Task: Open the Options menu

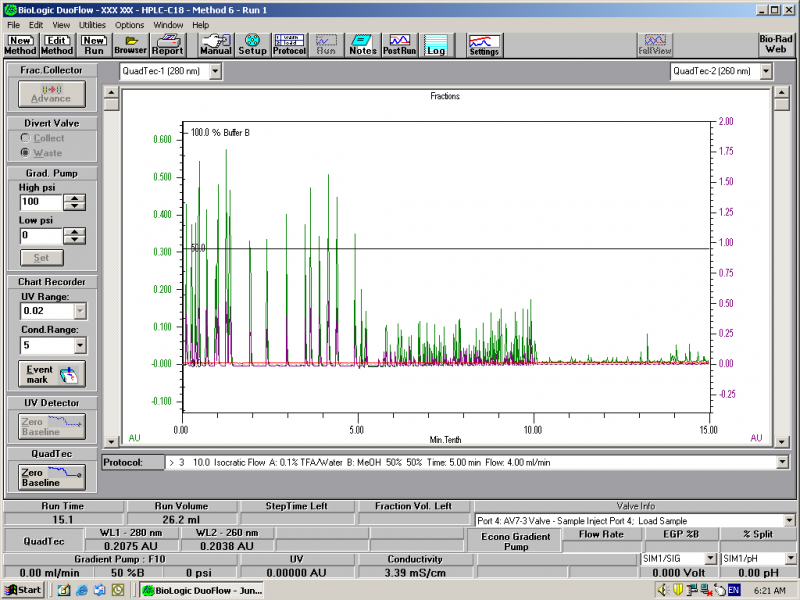Action: tap(129, 24)
